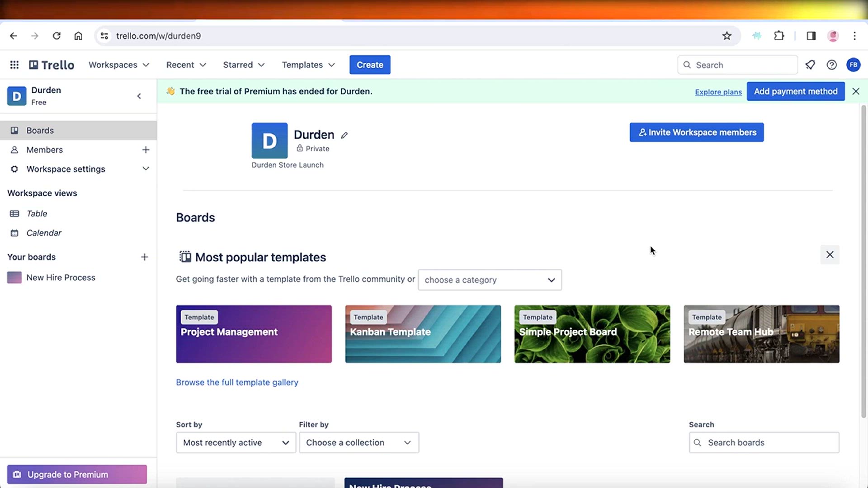This screenshot has width=868, height=488.
Task: Open the choose a category dropdown
Action: coord(490,280)
